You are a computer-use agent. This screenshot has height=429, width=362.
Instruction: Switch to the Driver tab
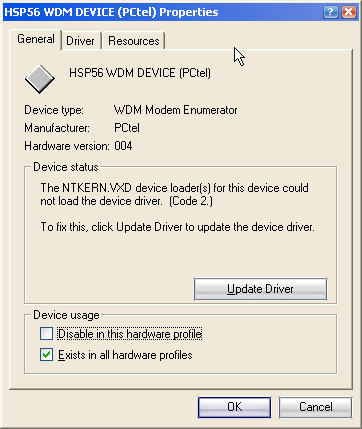coord(80,41)
